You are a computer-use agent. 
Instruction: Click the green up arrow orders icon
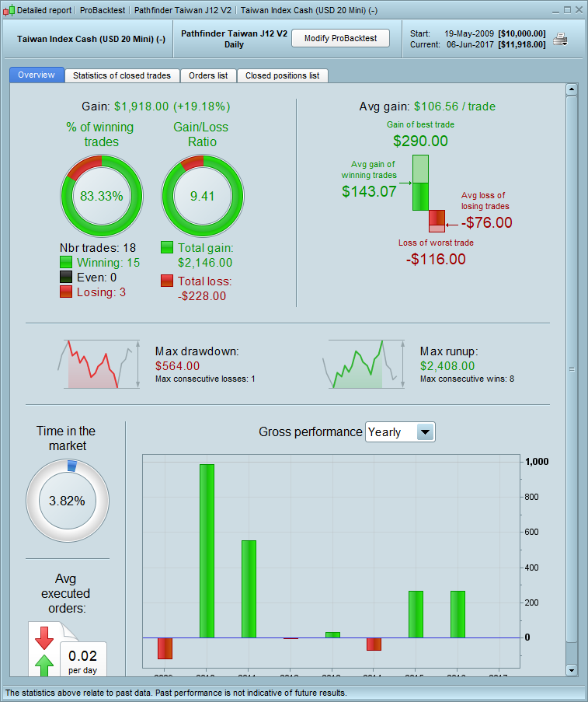tap(43, 665)
